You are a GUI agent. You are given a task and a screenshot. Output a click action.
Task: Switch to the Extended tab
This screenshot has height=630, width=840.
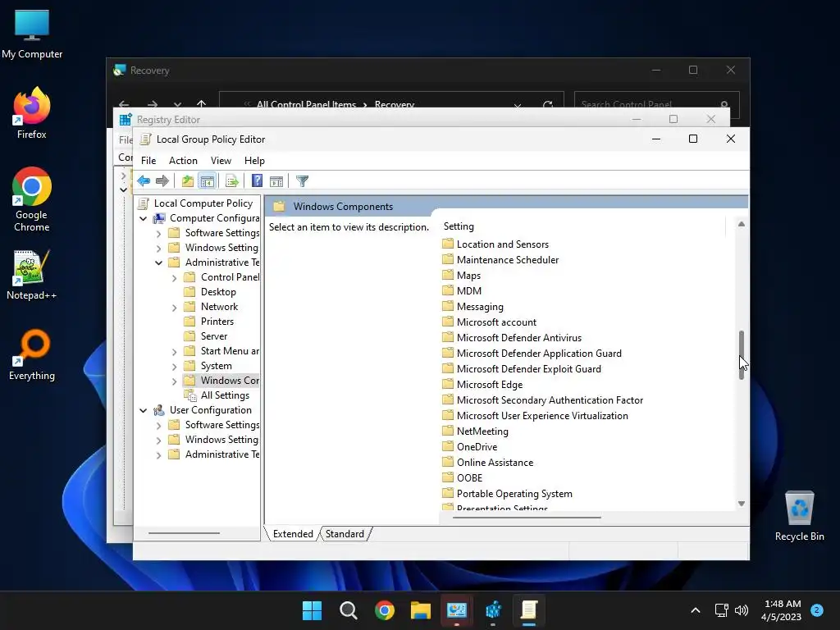click(x=293, y=534)
